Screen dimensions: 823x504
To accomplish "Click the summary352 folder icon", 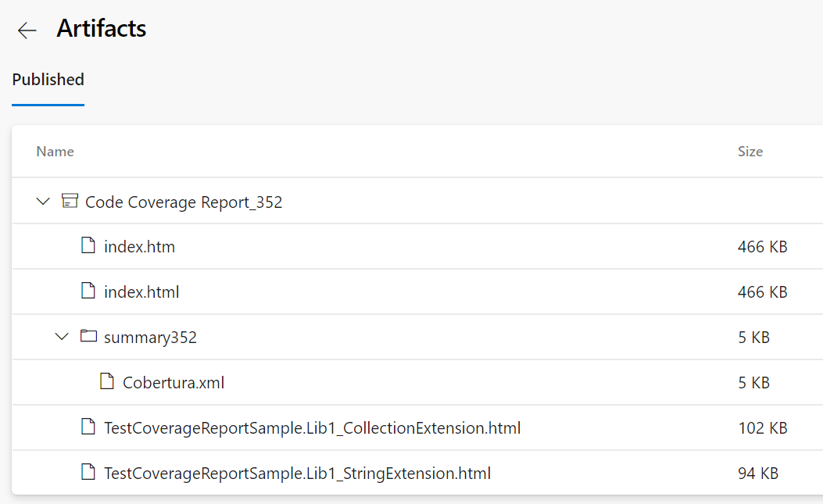I will (88, 337).
